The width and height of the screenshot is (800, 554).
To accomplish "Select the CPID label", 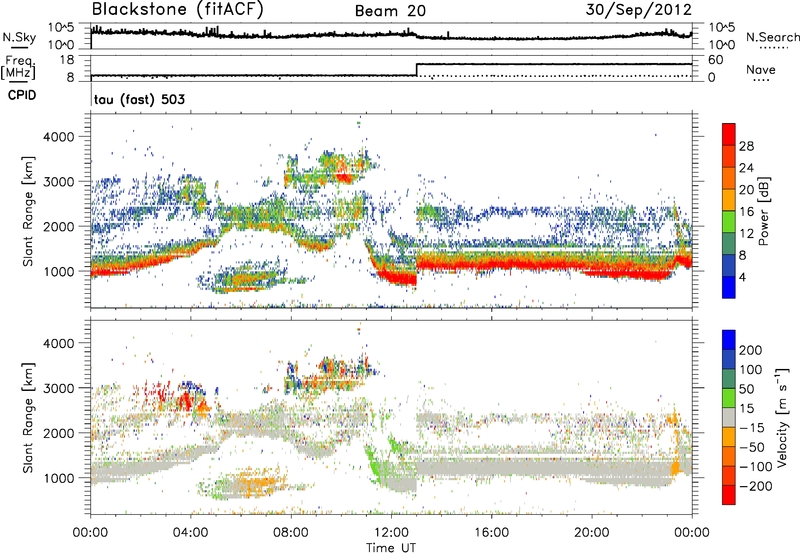I will coord(22,95).
